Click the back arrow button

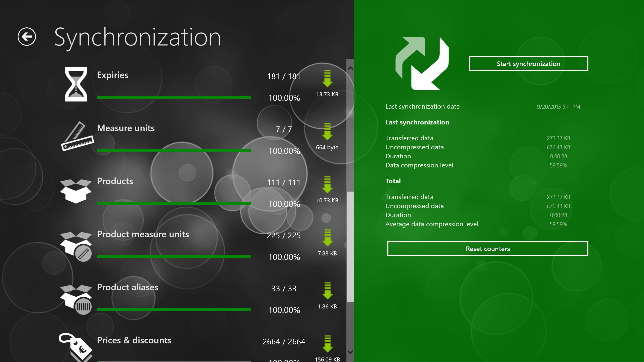(x=27, y=37)
